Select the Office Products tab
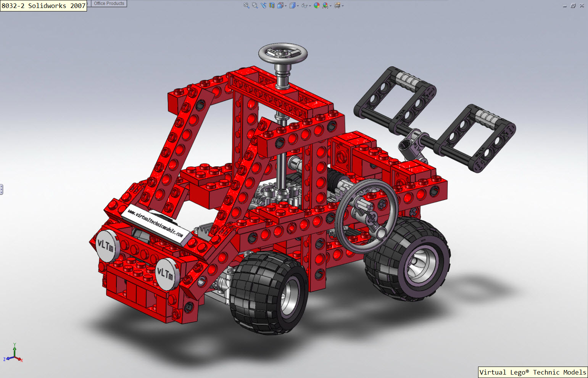This screenshot has height=378, width=588. point(109,3)
